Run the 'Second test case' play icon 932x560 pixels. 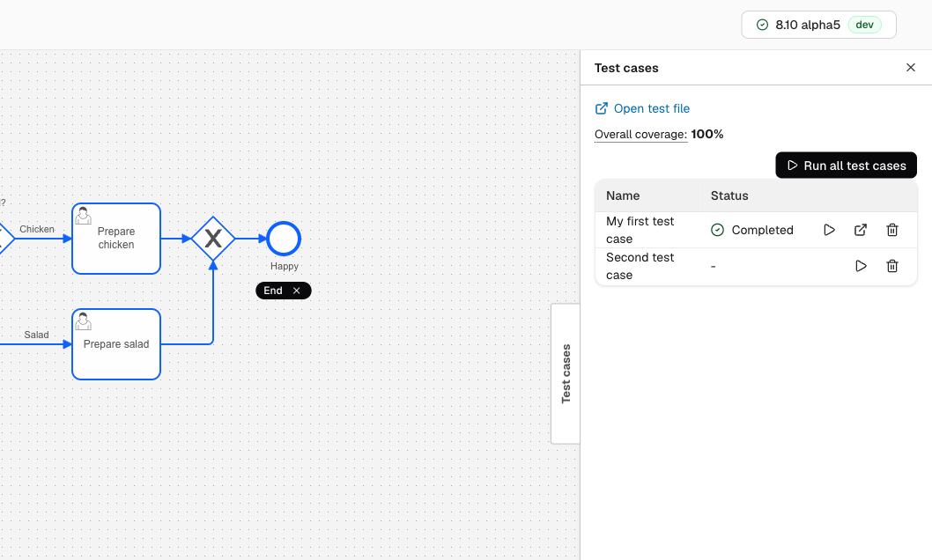point(861,266)
